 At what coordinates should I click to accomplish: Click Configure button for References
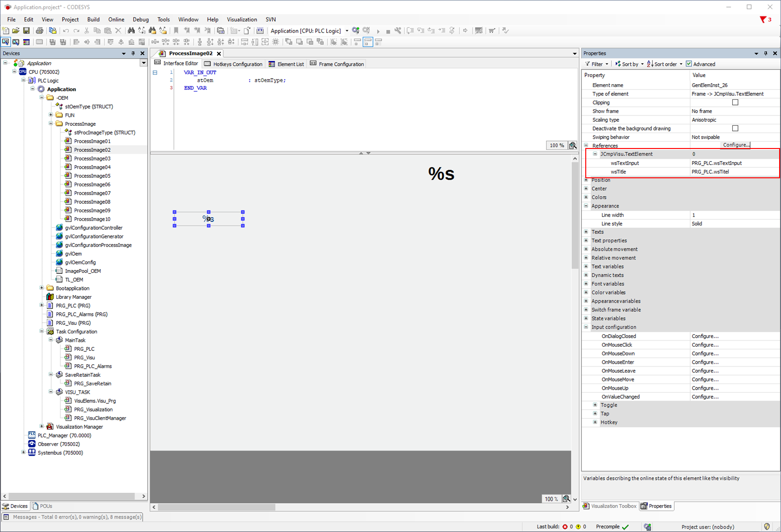(x=736, y=145)
